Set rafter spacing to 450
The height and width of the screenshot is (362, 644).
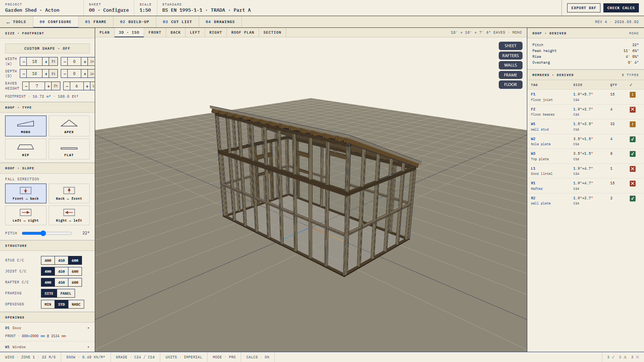tap(61, 282)
